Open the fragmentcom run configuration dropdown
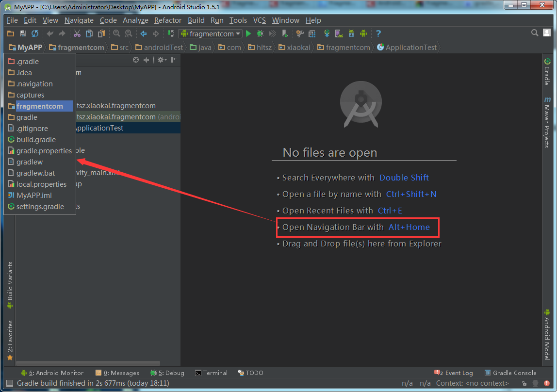Image resolution: width=557 pixels, height=392 pixels. pyautogui.click(x=210, y=33)
